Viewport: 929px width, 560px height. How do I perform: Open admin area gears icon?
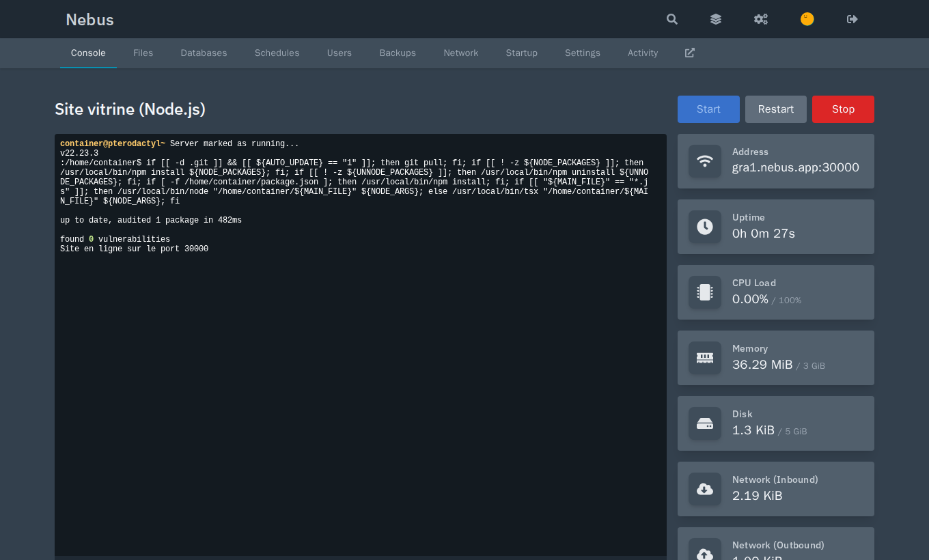(761, 19)
